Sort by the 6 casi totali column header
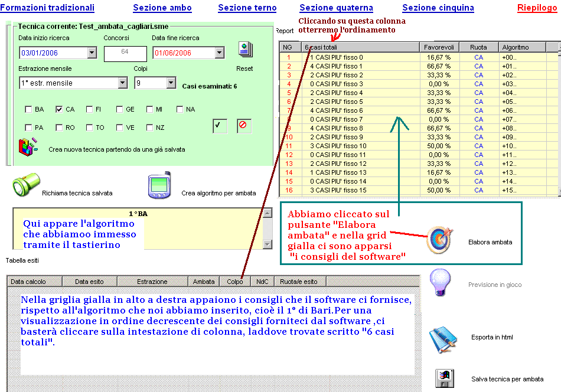Viewport: 561px width, 392px height. 361,47
